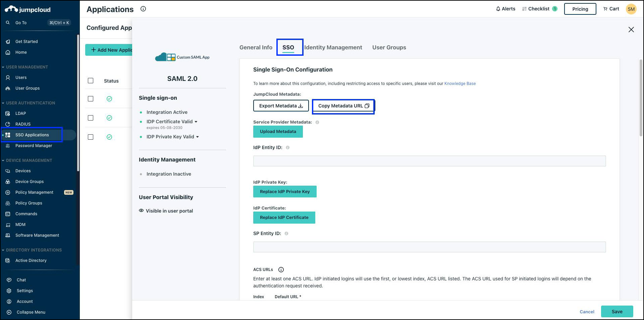Close the SAML app panel with X

[x=631, y=30]
